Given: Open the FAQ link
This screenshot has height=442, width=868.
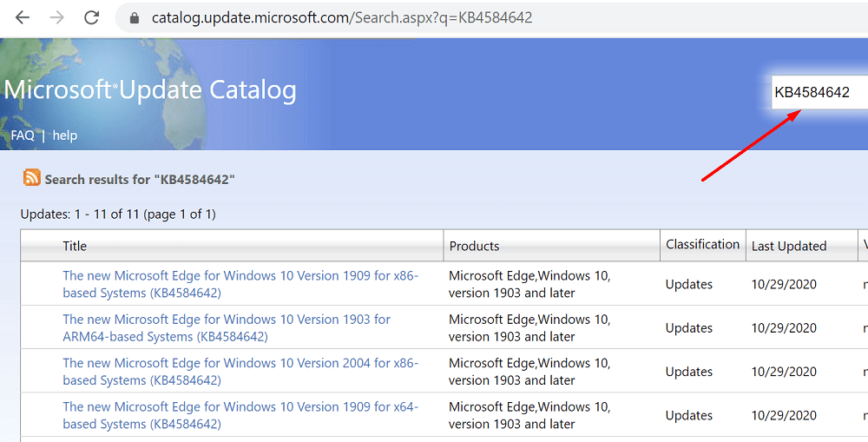Looking at the screenshot, I should tap(23, 135).
